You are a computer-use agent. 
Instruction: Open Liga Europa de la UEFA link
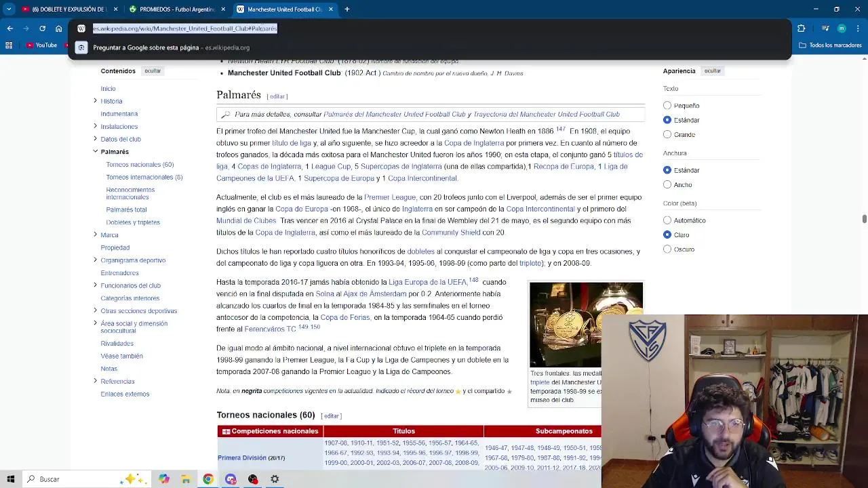(x=427, y=282)
